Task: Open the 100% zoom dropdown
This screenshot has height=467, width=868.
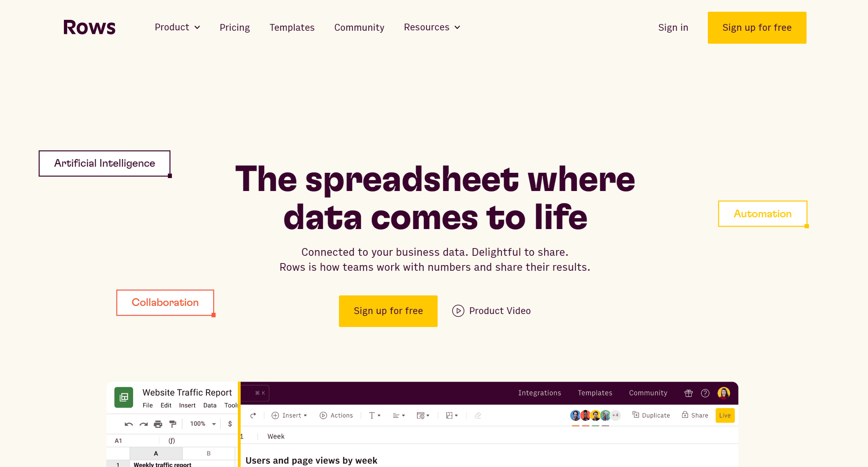Action: point(203,424)
